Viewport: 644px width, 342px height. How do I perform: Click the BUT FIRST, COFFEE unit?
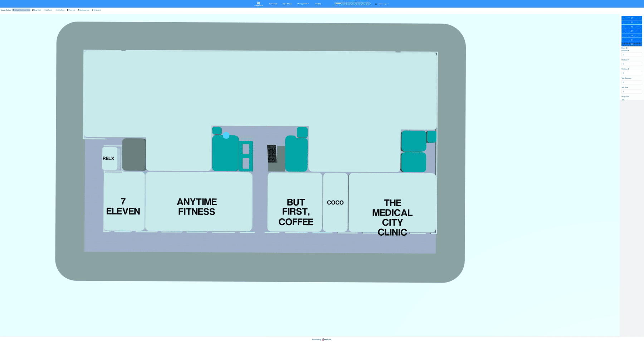click(295, 202)
